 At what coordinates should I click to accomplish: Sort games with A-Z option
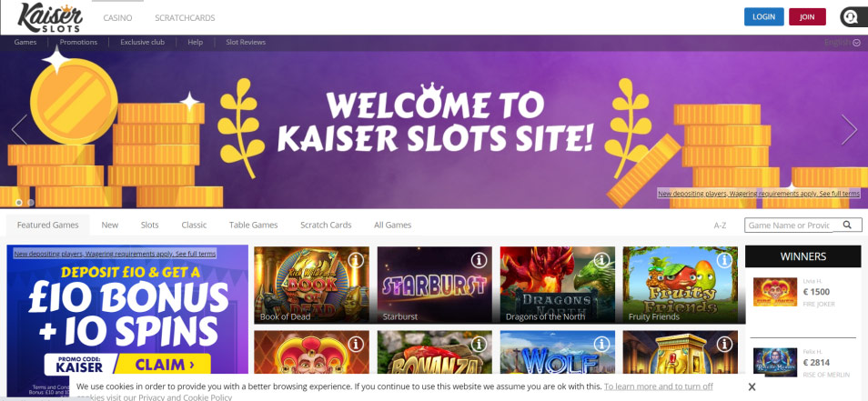(720, 226)
